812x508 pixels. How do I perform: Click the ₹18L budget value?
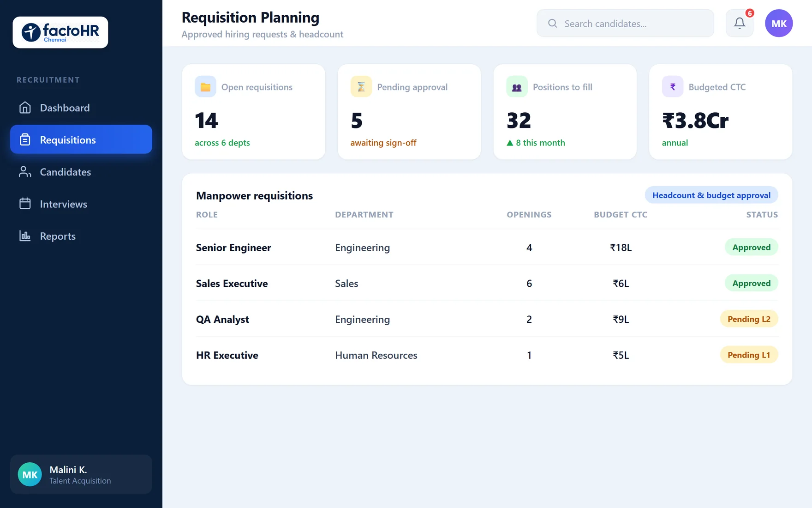[621, 248]
